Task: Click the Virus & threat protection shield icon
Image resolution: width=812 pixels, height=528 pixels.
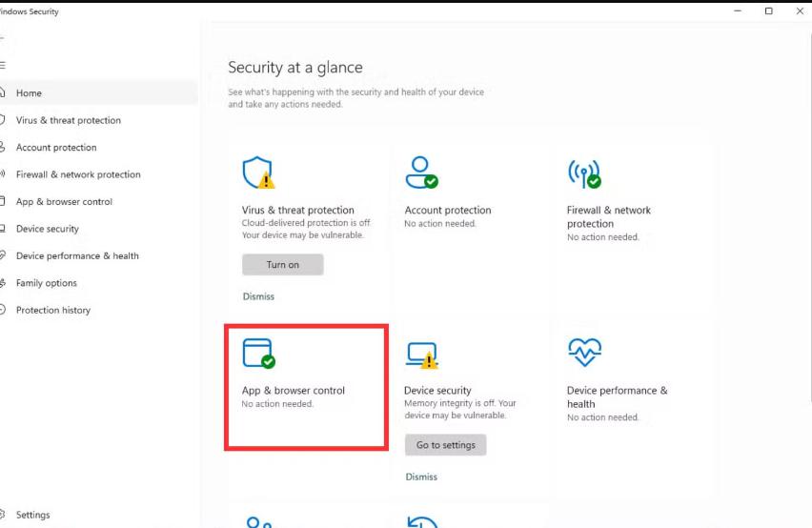Action: click(x=258, y=173)
